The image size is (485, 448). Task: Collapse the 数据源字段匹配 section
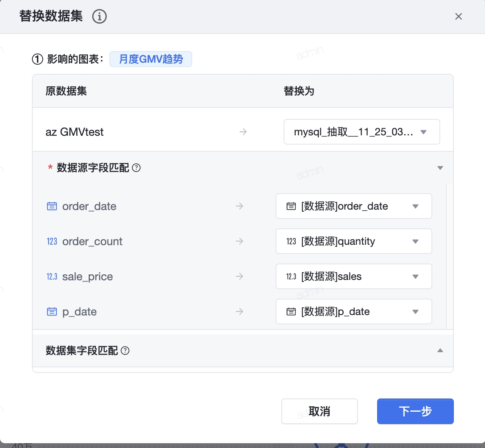(440, 168)
